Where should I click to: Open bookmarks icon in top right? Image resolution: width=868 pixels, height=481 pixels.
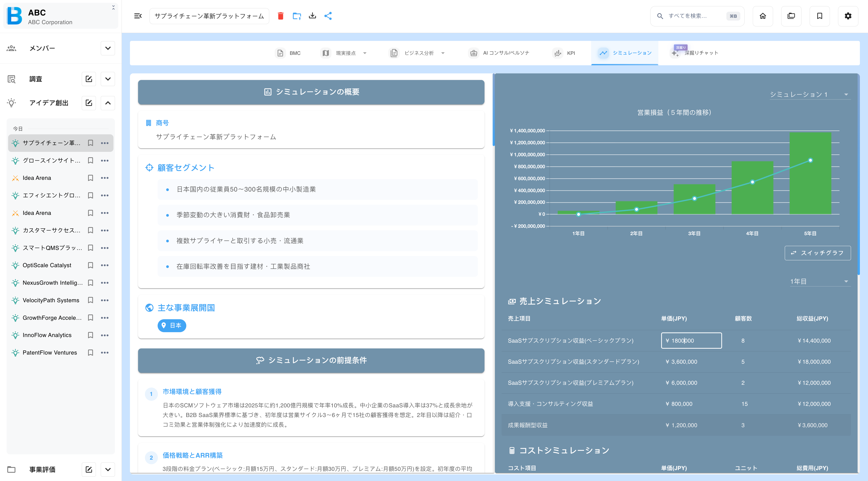[x=820, y=16]
